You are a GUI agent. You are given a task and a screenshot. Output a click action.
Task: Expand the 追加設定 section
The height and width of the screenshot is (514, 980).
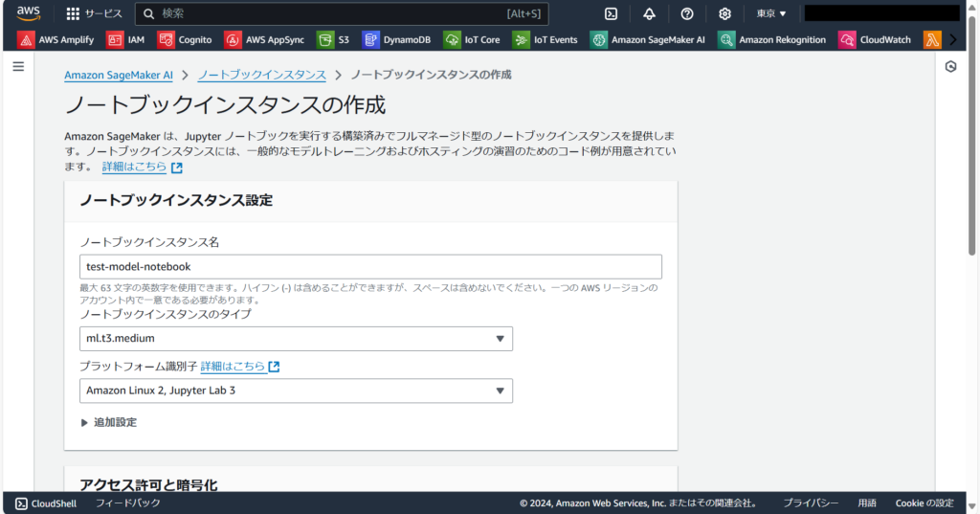109,423
